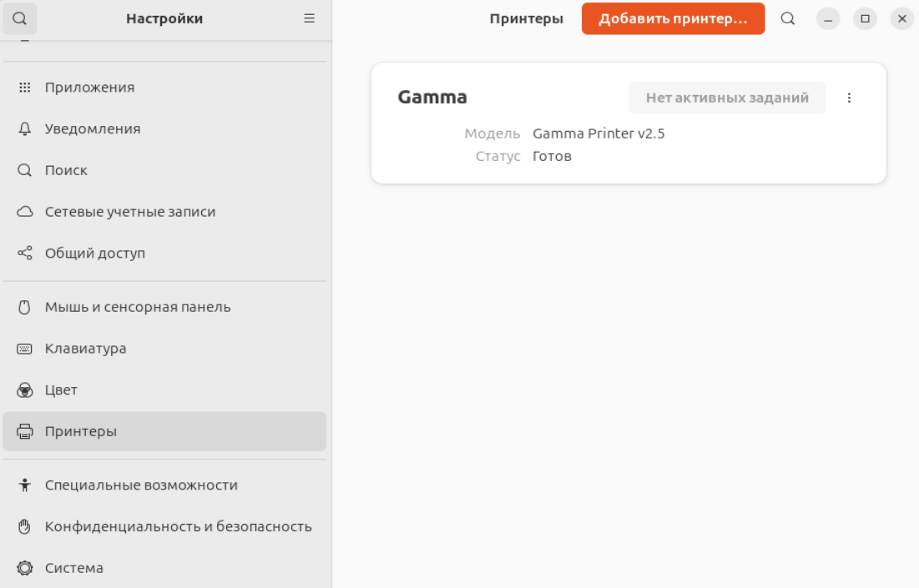Viewport: 919px width, 588px height.
Task: Maximize the Settings window
Action: point(865,18)
